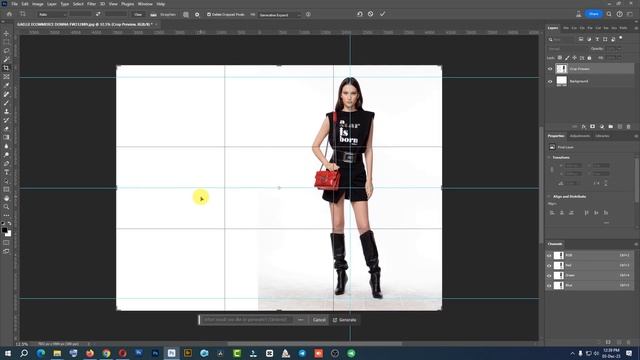Click the Home icon in options bar
Viewport: 640px width, 360px height.
[x=9, y=14]
